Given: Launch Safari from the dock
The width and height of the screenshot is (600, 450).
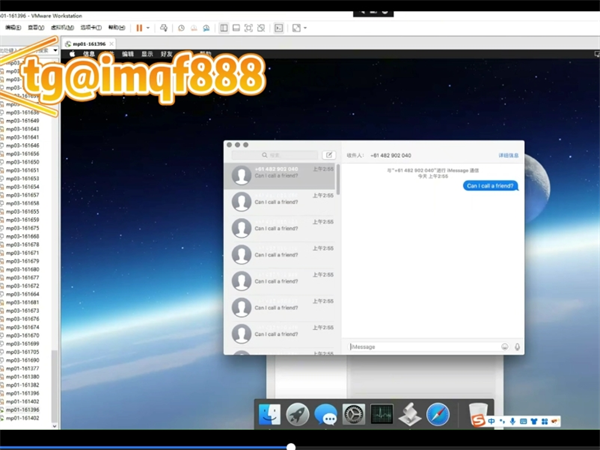Looking at the screenshot, I should click(x=438, y=414).
